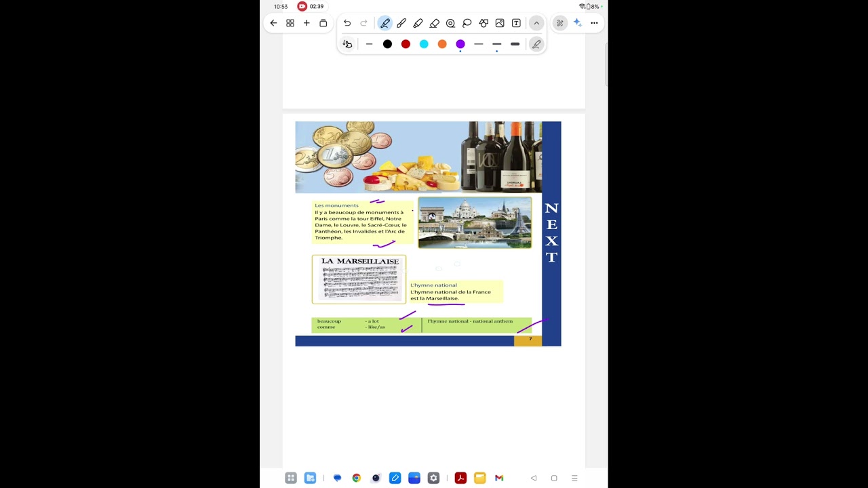Go back with the left arrow

coord(273,23)
